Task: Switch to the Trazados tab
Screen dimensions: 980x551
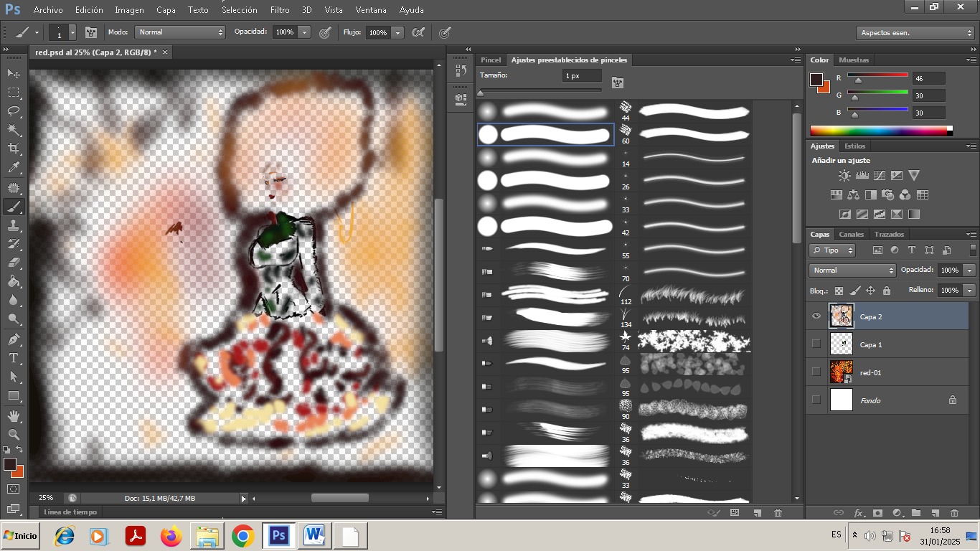Action: [889, 234]
